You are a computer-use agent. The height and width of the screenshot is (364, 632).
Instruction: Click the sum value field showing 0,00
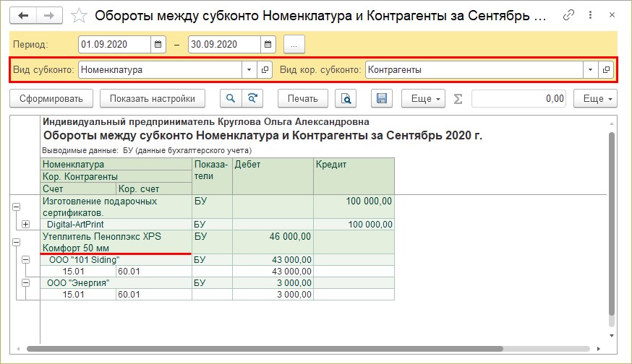pyautogui.click(x=519, y=98)
